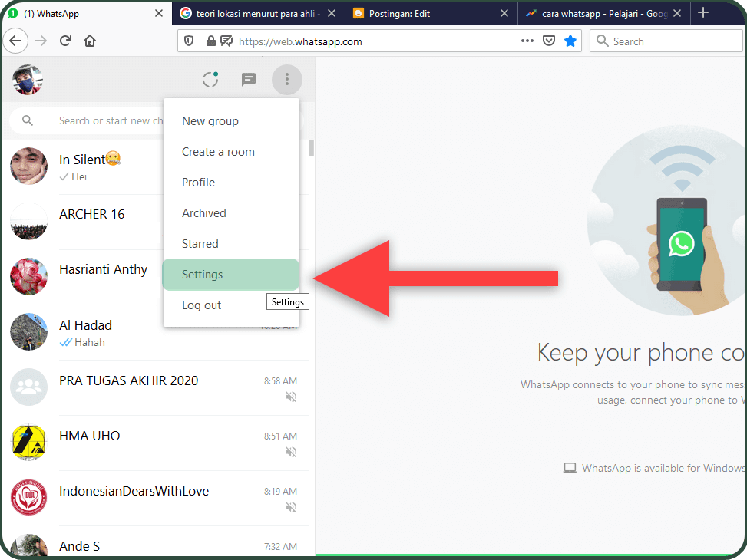
Task: Close the WhatsApp tab
Action: pos(159,13)
